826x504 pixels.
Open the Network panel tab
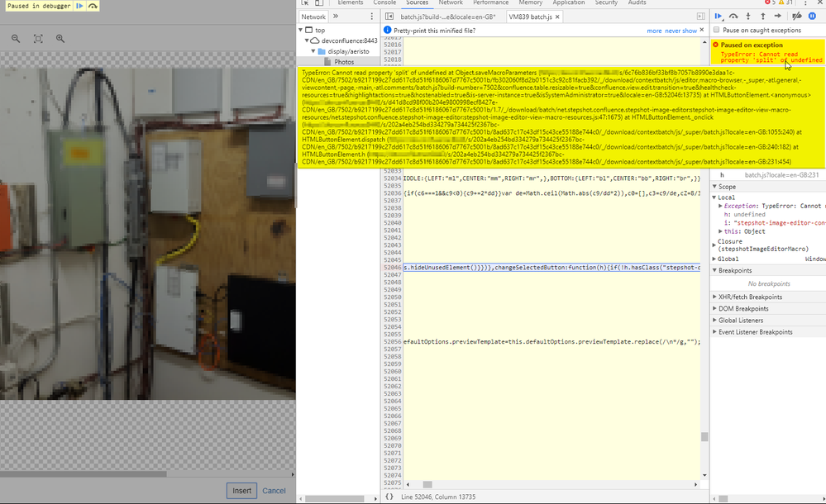pos(451,2)
